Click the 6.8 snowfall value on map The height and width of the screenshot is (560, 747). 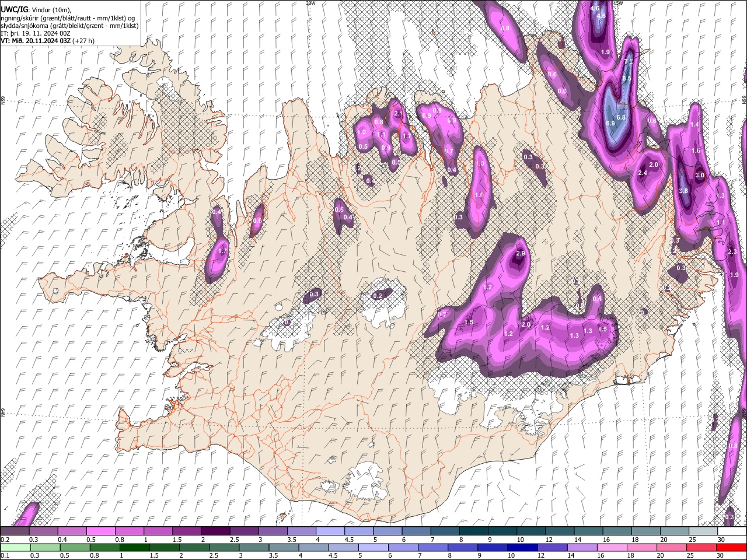[621, 117]
